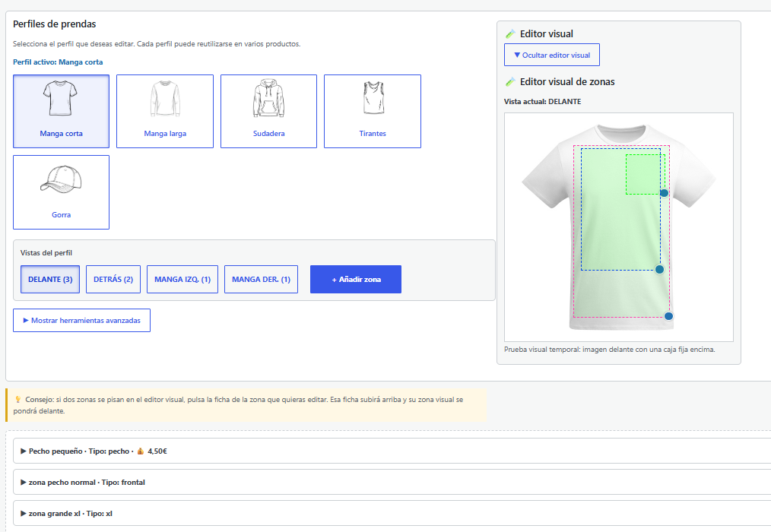
Task: Click the 'Perfiles de prendas' heading
Action: tap(55, 24)
